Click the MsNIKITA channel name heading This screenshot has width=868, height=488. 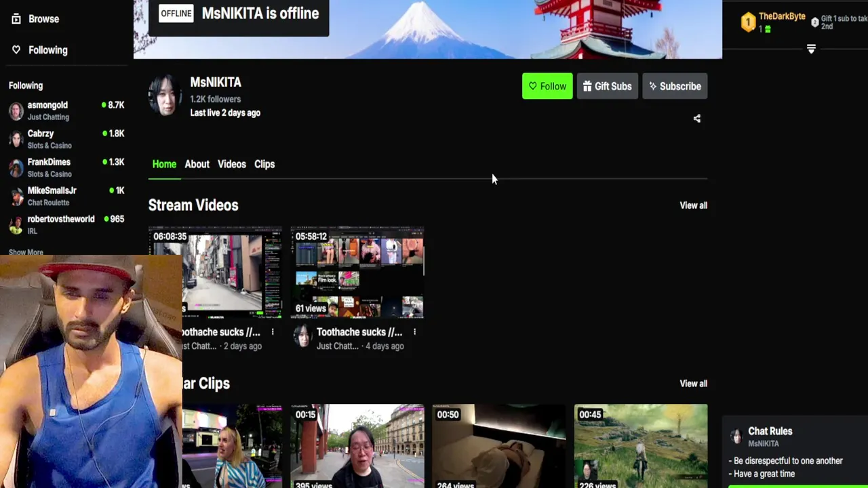tap(216, 82)
